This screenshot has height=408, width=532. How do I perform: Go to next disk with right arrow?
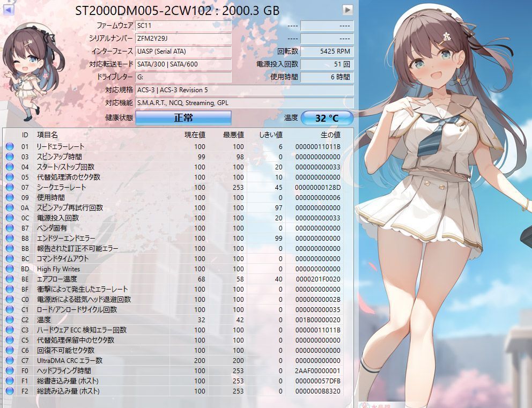(x=348, y=10)
